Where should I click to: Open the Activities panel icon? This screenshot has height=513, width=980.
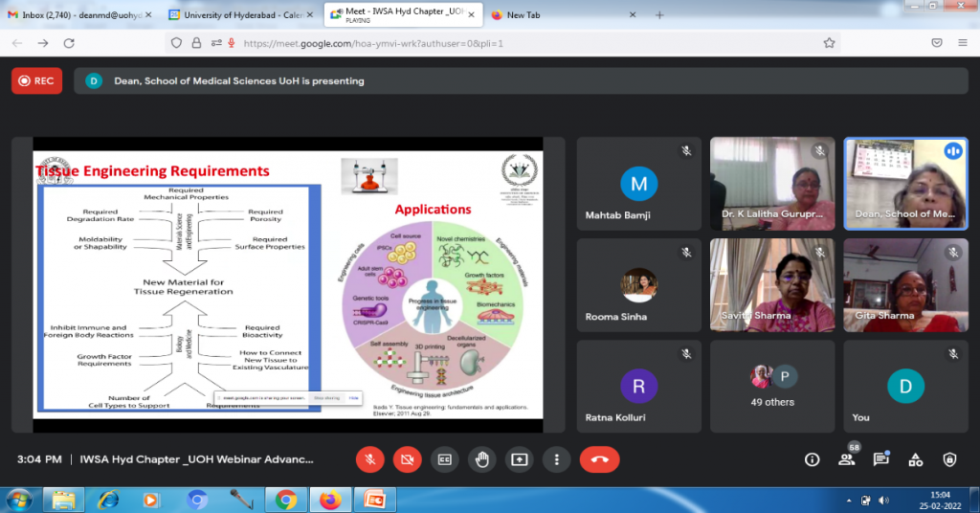pyautogui.click(x=915, y=459)
